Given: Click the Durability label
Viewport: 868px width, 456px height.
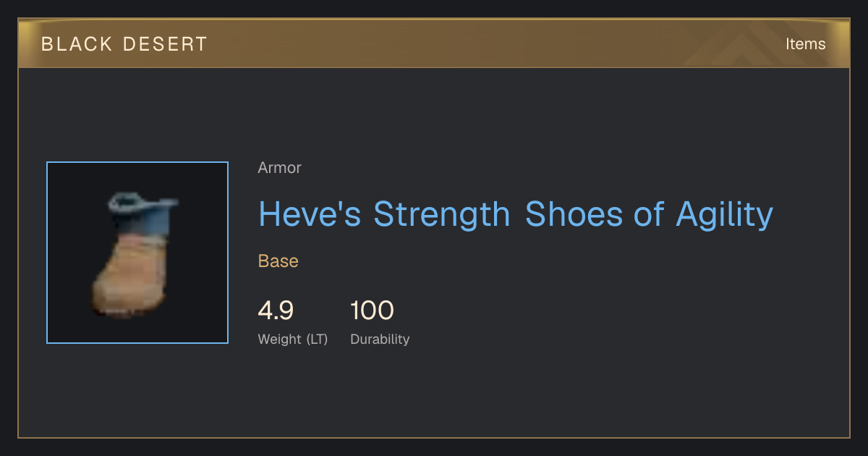Looking at the screenshot, I should click(380, 339).
